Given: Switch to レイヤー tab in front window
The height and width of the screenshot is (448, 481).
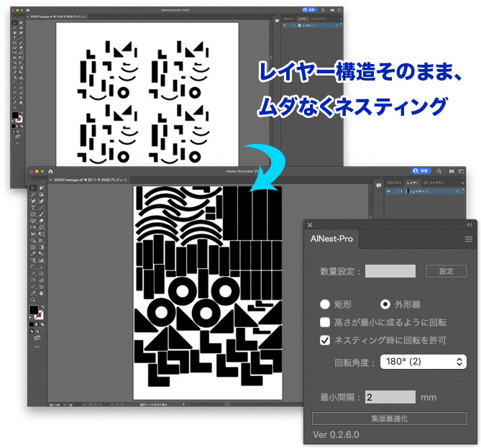Looking at the screenshot, I should (413, 183).
